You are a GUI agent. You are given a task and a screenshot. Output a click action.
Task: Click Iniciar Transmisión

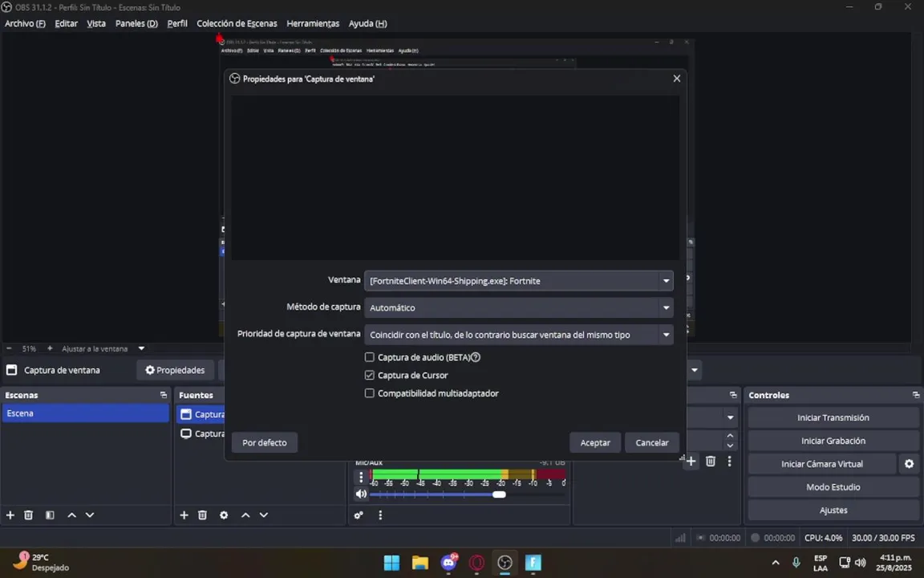[x=833, y=417]
